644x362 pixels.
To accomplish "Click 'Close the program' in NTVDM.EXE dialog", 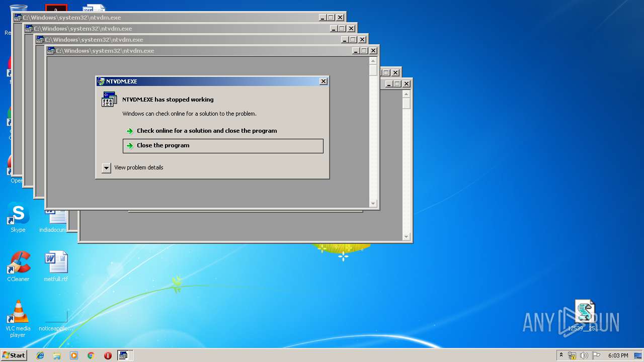I will tap(223, 146).
